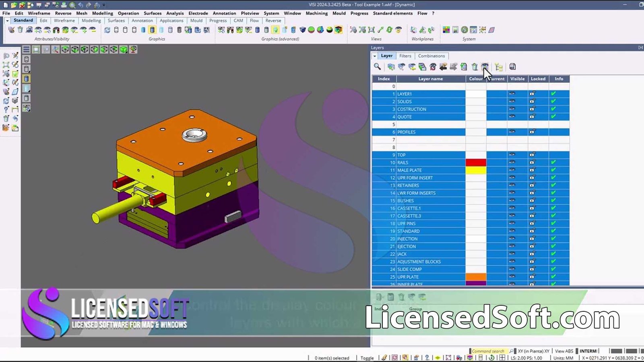Screen dimensions: 644x362
Task: Click the yellow colour swatch of MALE PLATE
Action: 476,170
